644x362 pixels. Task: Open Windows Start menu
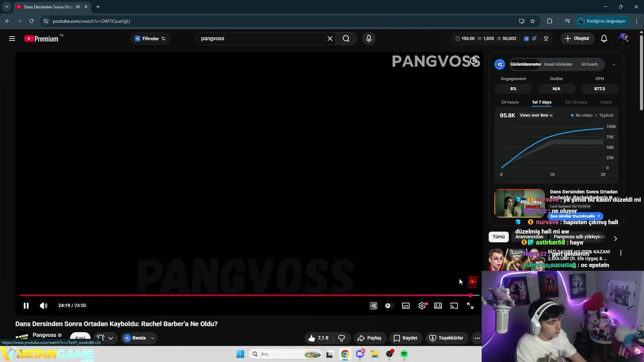[x=240, y=354]
